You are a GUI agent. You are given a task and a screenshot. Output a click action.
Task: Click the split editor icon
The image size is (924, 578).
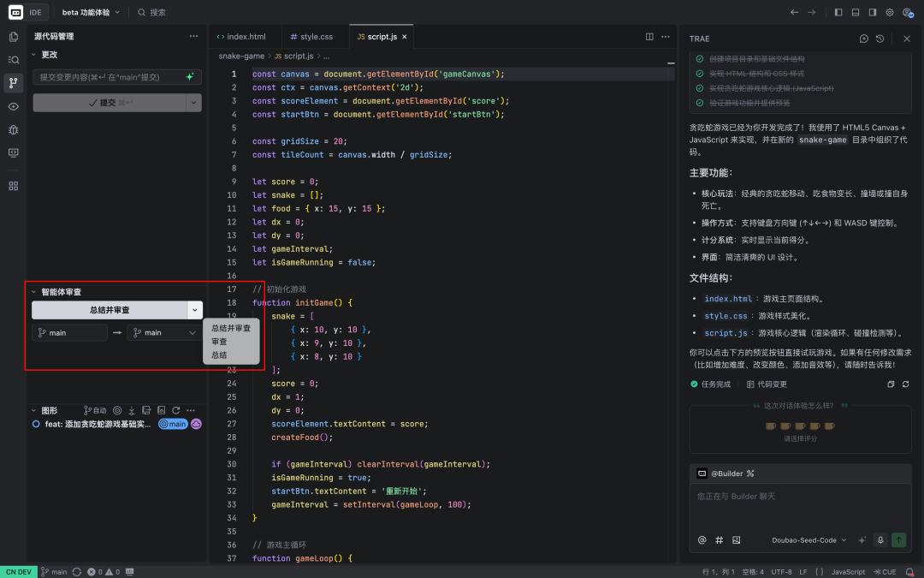tap(649, 37)
